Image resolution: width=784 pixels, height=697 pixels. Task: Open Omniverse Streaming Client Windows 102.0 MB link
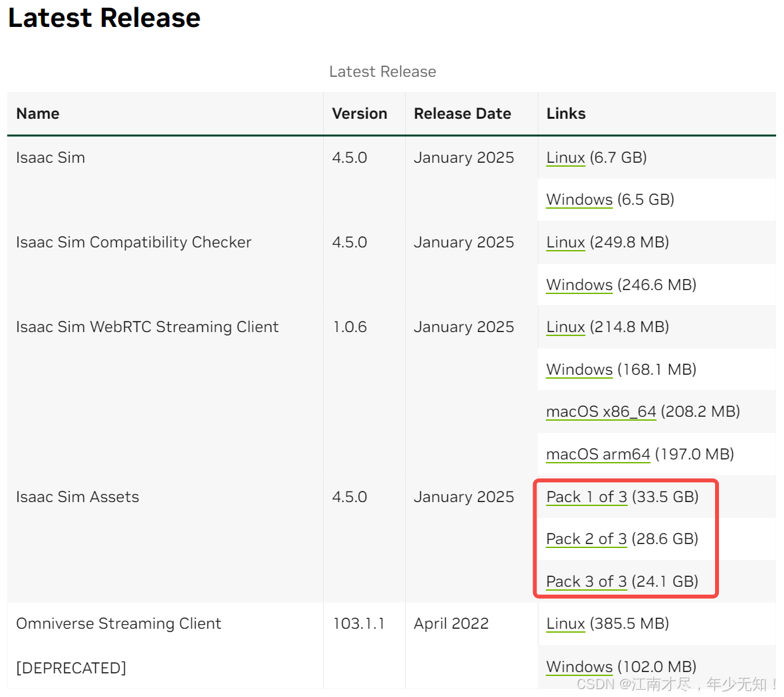pyautogui.click(x=579, y=667)
